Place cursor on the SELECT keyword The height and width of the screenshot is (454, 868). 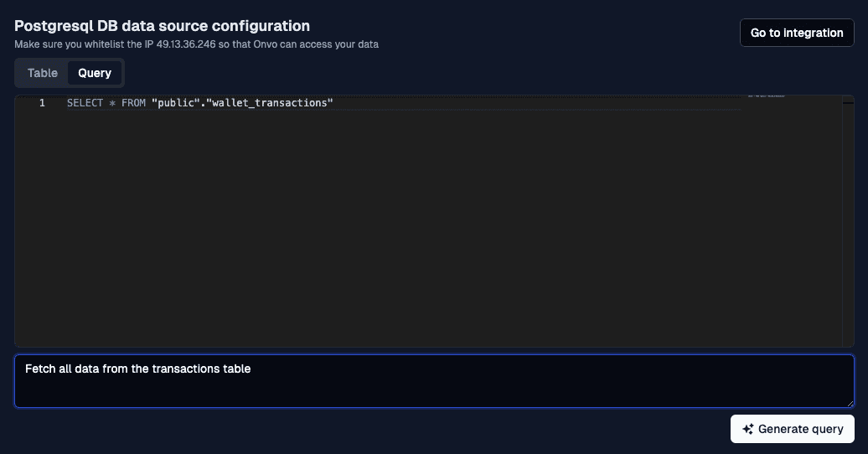tap(85, 103)
